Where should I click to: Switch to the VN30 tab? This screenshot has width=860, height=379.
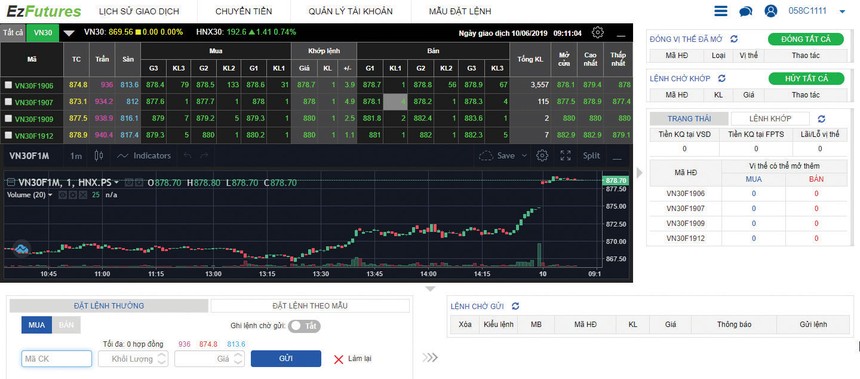pos(43,32)
